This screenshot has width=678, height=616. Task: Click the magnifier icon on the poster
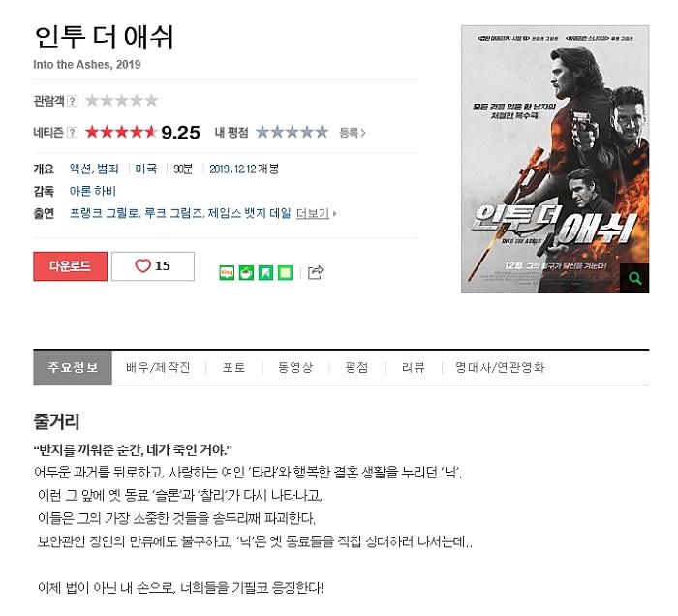(634, 278)
